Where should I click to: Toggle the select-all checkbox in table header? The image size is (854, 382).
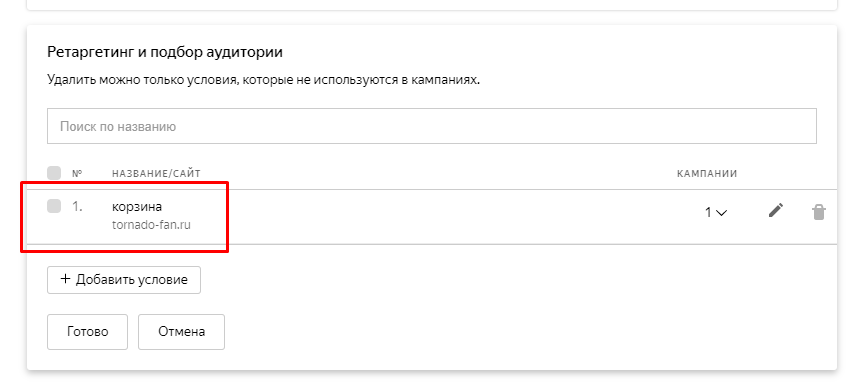point(54,173)
